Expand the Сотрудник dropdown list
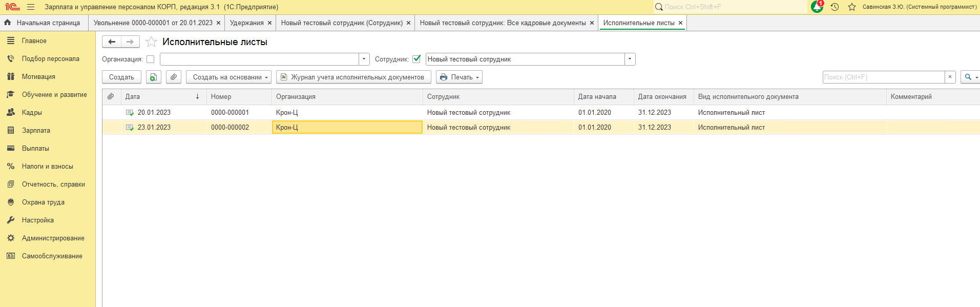Viewport: 980px width, 307px height. [630, 59]
